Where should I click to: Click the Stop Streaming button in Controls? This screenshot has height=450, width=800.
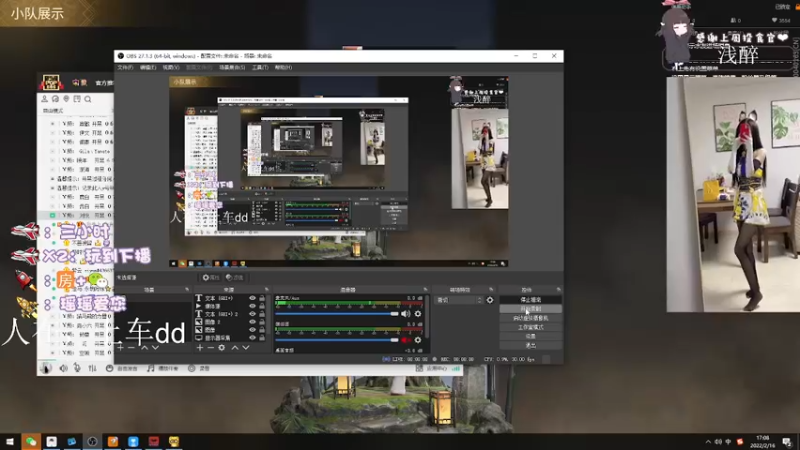coord(531,299)
